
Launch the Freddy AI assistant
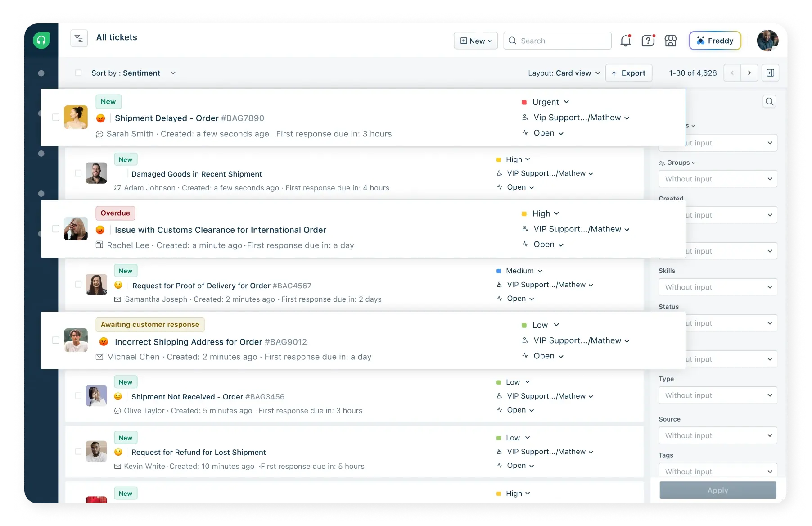pyautogui.click(x=714, y=41)
